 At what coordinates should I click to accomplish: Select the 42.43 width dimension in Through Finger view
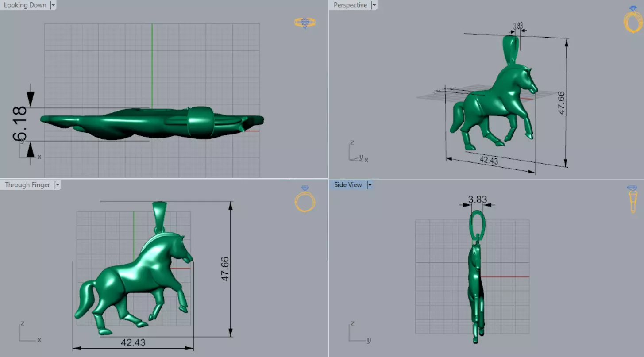[133, 342]
